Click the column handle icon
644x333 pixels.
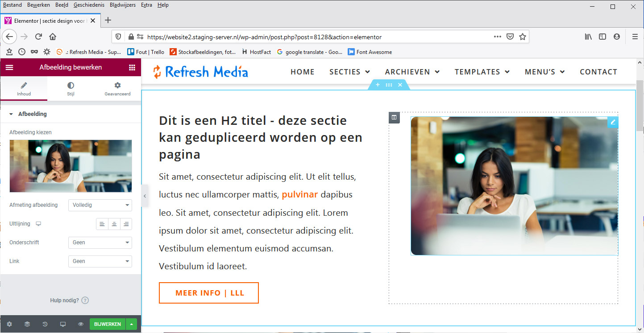(394, 118)
